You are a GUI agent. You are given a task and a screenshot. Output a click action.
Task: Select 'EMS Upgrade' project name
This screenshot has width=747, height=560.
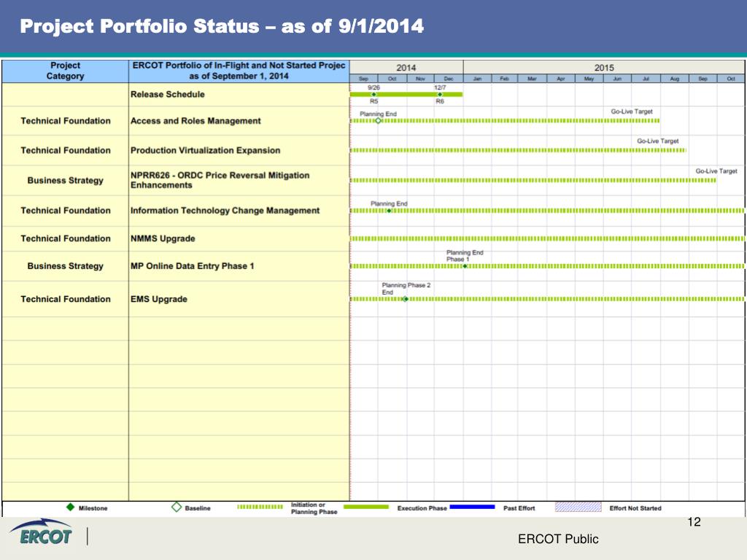click(x=158, y=299)
